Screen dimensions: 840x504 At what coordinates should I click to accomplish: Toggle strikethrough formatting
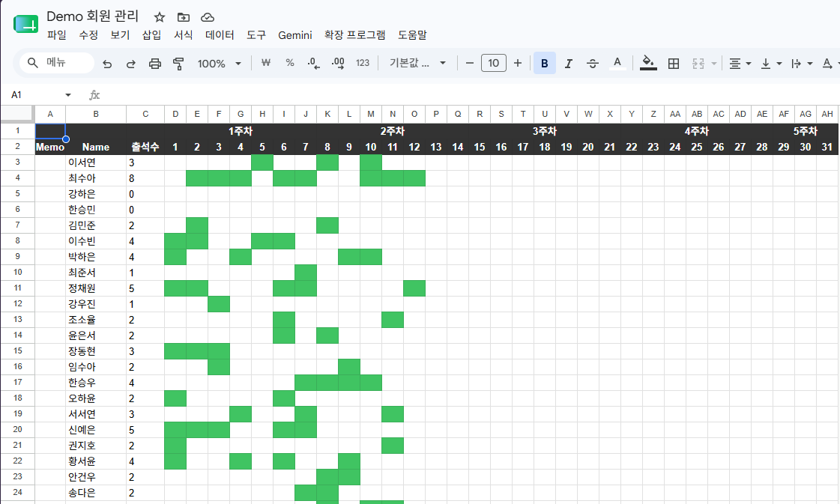(593, 64)
